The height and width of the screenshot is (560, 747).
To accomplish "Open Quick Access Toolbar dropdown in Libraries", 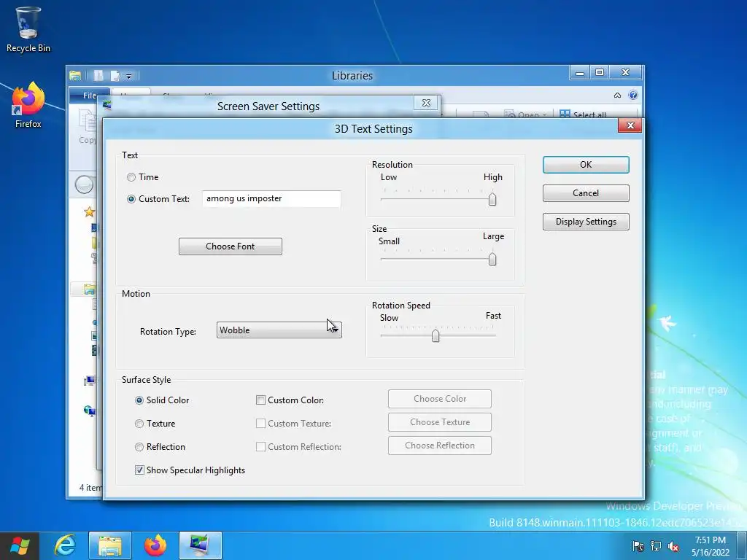I will tap(128, 76).
